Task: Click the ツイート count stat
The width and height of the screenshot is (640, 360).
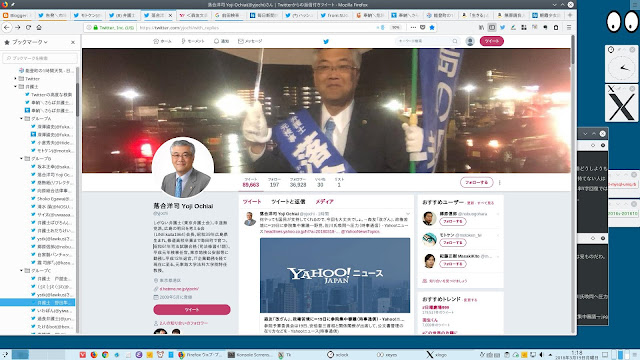Action: (x=251, y=182)
